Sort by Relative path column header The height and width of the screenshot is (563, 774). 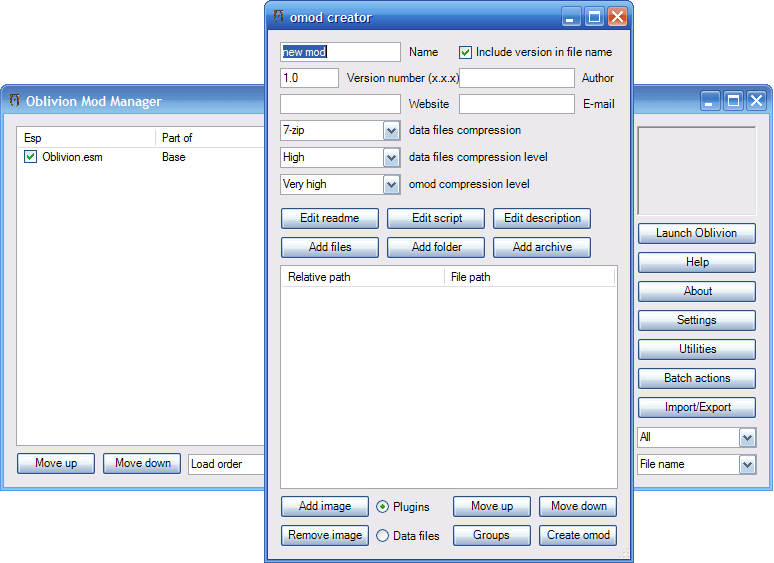pos(363,277)
